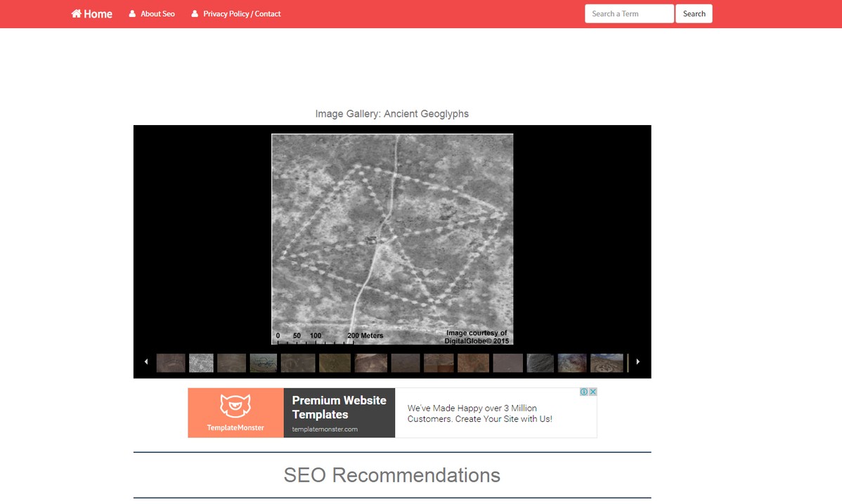Open the Premium Website Templates ad headline
This screenshot has height=504, width=842.
click(x=339, y=407)
